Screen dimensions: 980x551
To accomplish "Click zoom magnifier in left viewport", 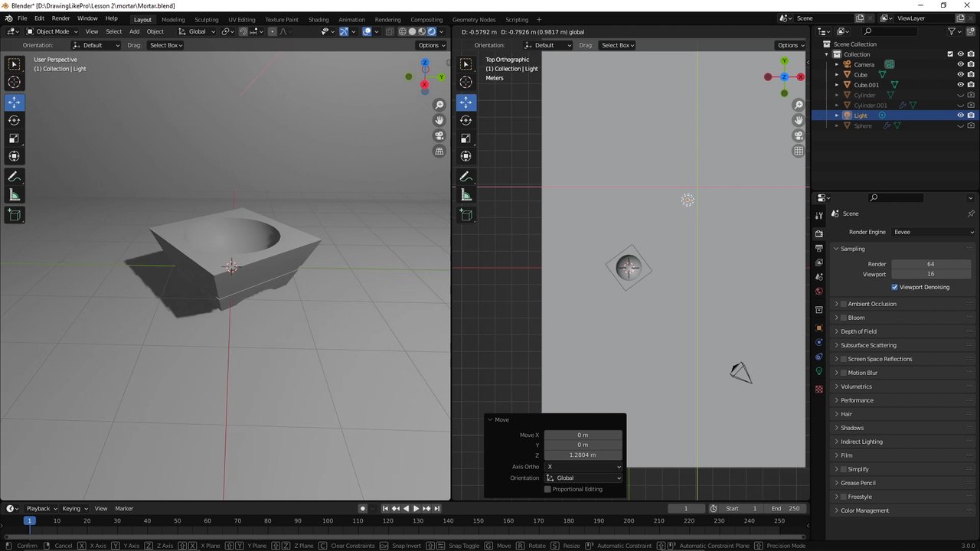I will click(439, 105).
